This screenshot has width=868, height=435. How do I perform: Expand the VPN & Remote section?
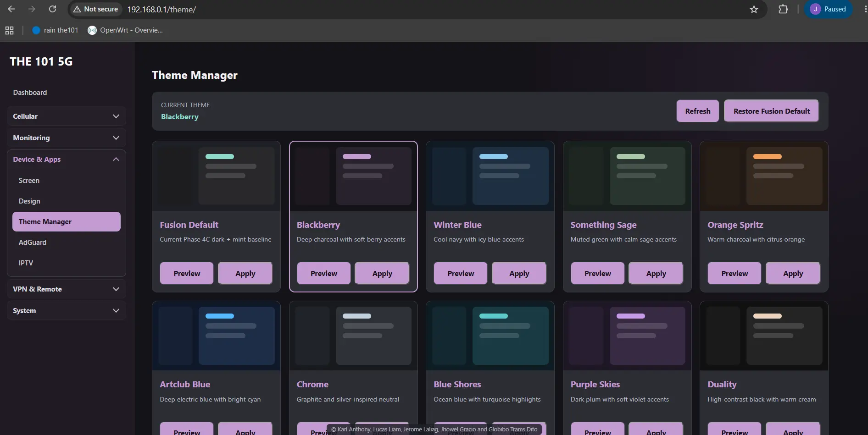click(67, 289)
